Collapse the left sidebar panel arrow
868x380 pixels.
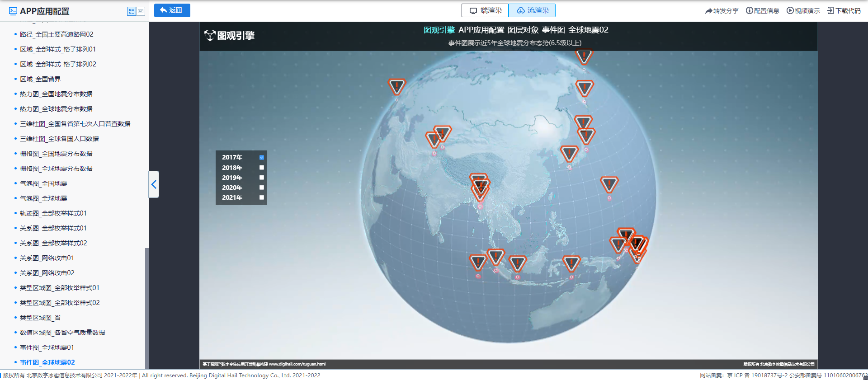pyautogui.click(x=154, y=184)
